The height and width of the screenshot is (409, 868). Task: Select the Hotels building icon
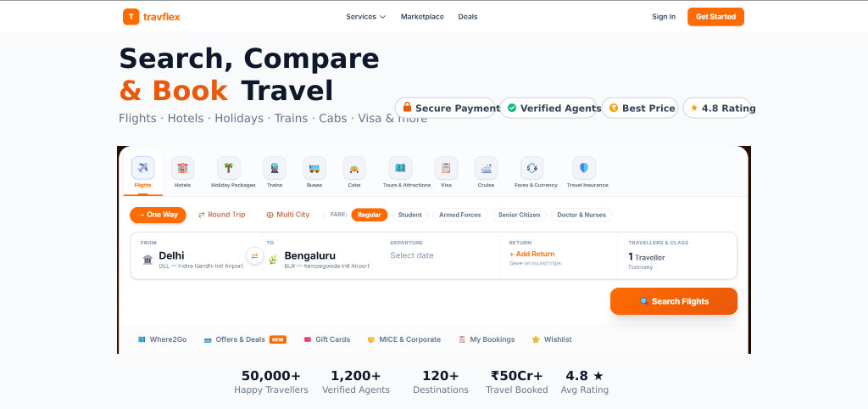click(x=183, y=168)
